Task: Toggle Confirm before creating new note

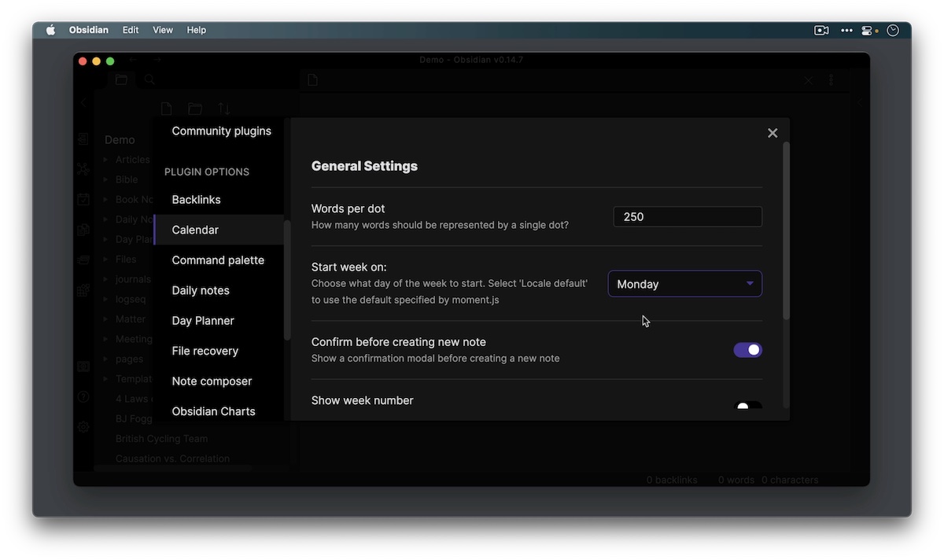Action: (748, 350)
